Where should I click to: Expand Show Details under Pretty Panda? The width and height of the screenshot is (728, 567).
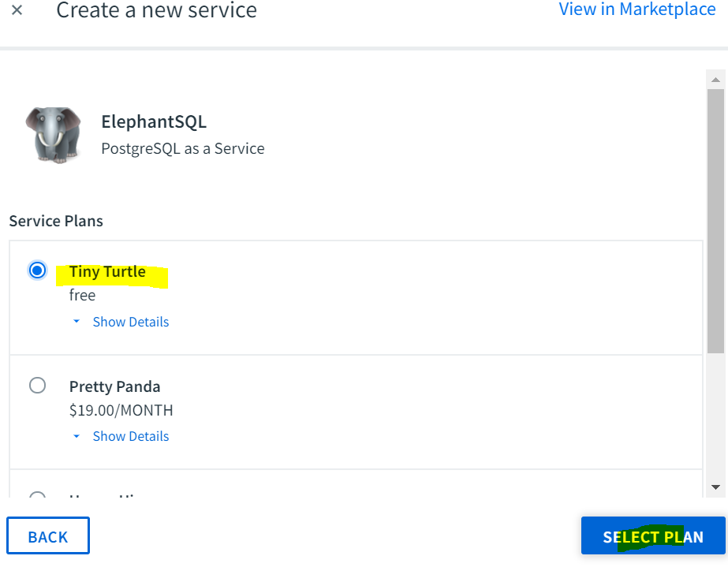click(x=130, y=436)
